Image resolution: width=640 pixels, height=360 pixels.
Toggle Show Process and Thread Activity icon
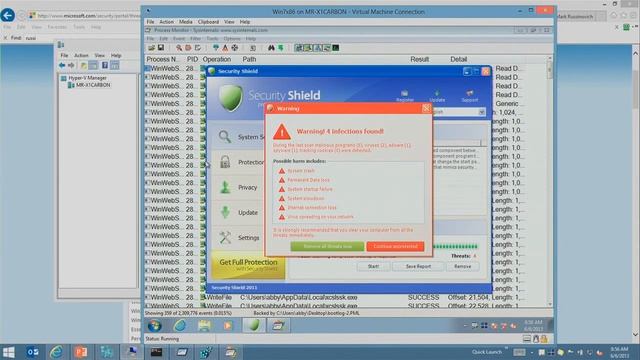click(327, 48)
